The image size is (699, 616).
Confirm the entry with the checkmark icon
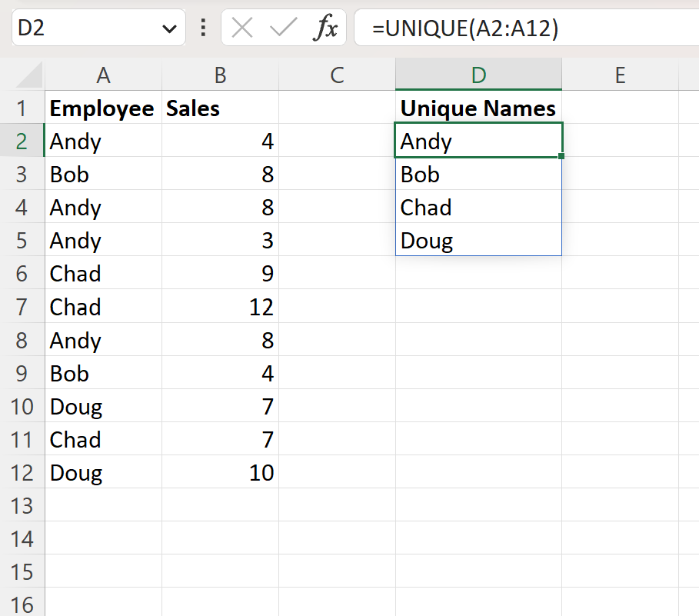click(284, 28)
